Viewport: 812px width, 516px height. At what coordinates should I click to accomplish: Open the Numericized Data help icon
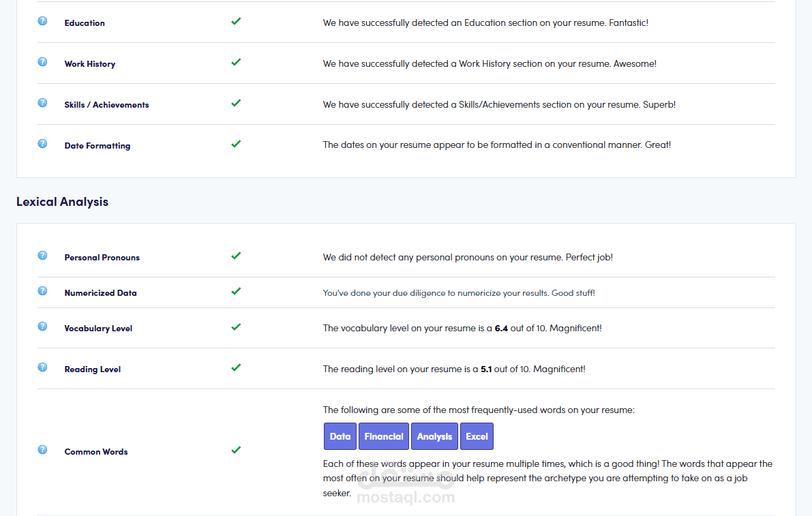tap(42, 291)
